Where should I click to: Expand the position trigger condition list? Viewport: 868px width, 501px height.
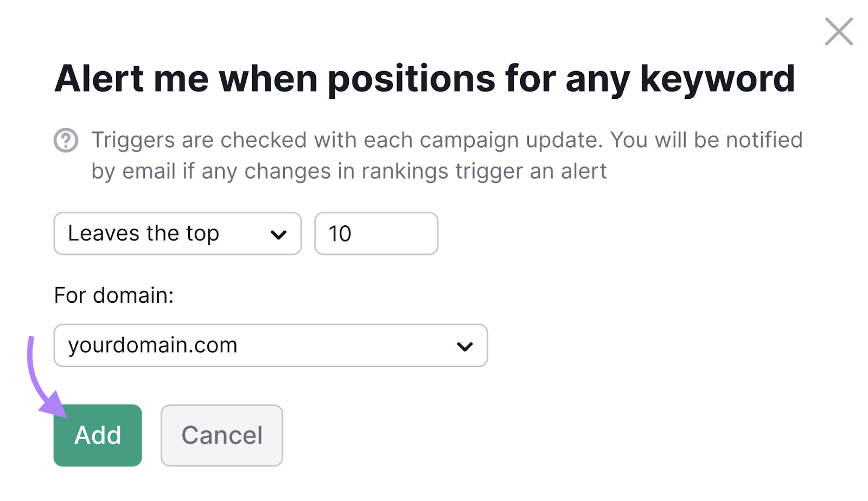(x=177, y=233)
